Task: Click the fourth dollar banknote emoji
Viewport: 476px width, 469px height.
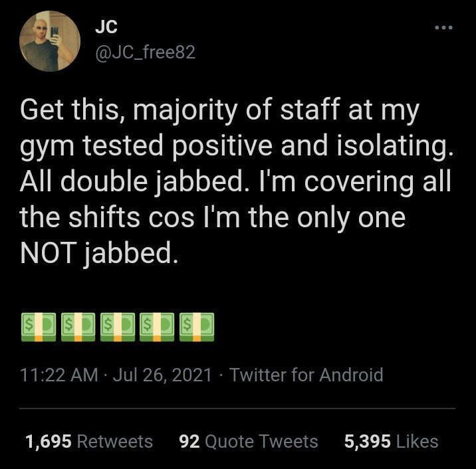Action: pos(158,326)
